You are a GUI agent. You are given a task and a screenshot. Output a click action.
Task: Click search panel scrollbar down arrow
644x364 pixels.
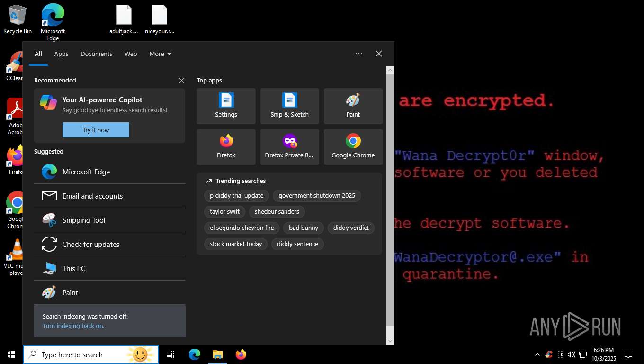click(390, 340)
